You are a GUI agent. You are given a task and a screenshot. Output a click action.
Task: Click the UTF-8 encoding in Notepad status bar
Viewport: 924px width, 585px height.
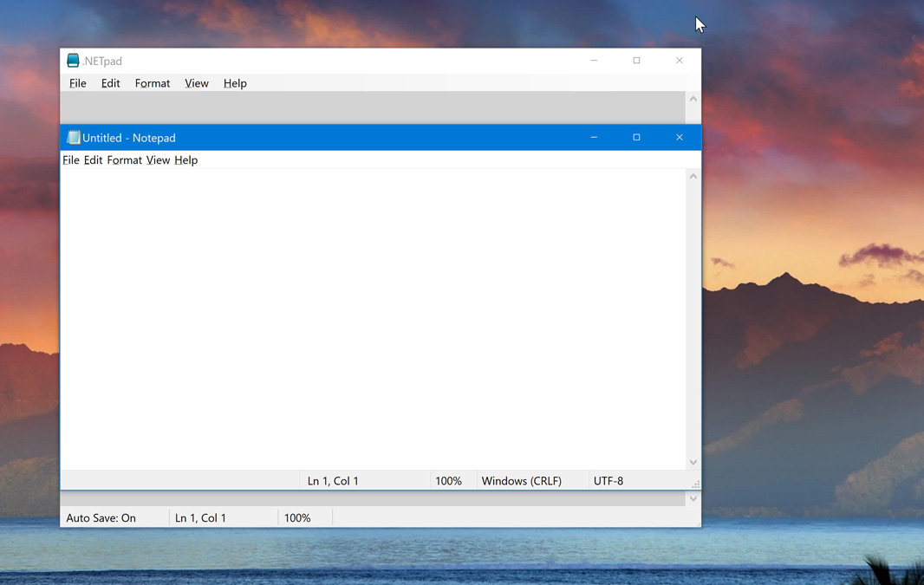point(608,481)
